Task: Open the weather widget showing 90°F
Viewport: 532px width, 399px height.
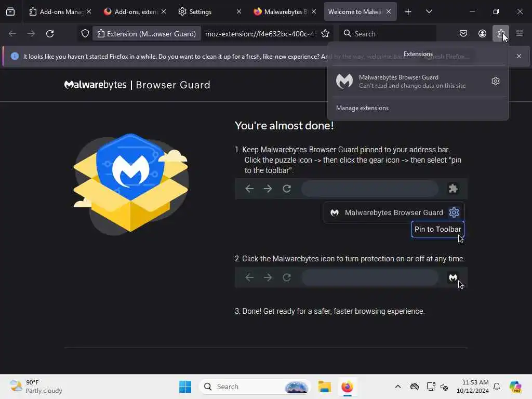Action: point(36,387)
